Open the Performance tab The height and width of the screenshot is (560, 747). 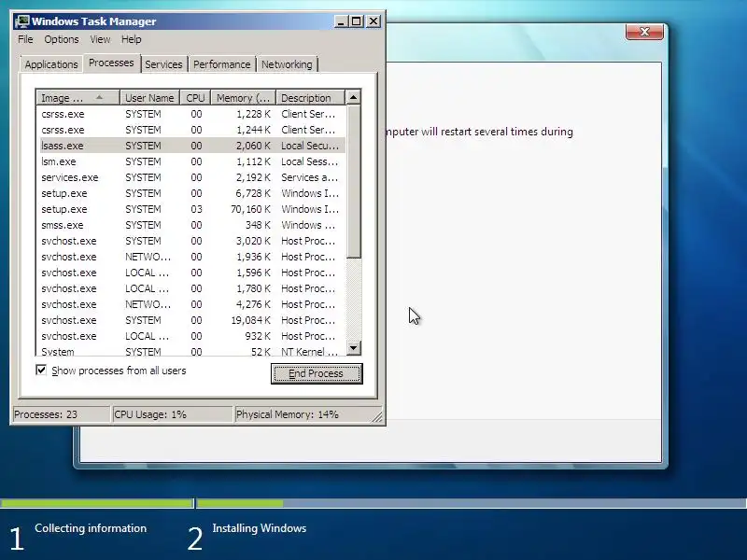221,64
